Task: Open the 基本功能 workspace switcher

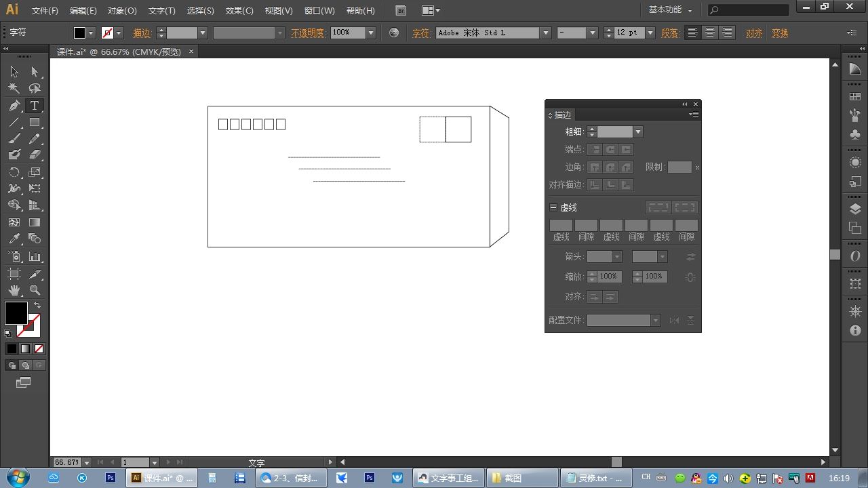Action: click(671, 10)
